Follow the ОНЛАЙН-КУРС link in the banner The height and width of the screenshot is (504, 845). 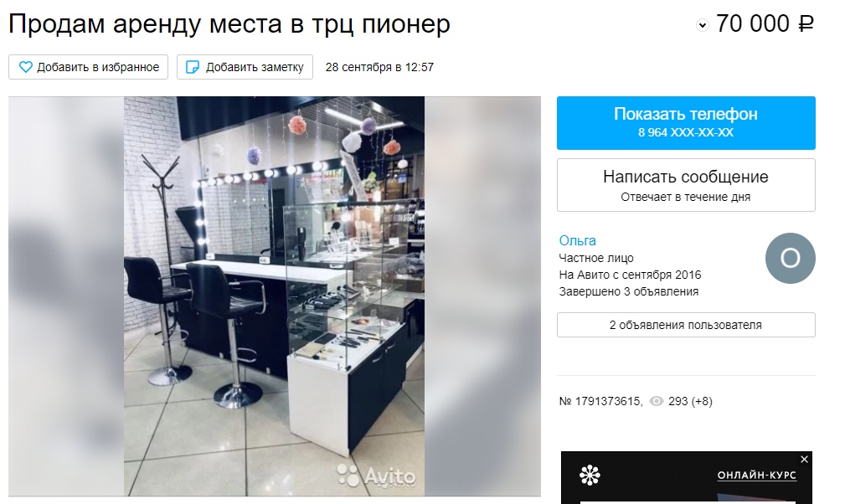(756, 476)
